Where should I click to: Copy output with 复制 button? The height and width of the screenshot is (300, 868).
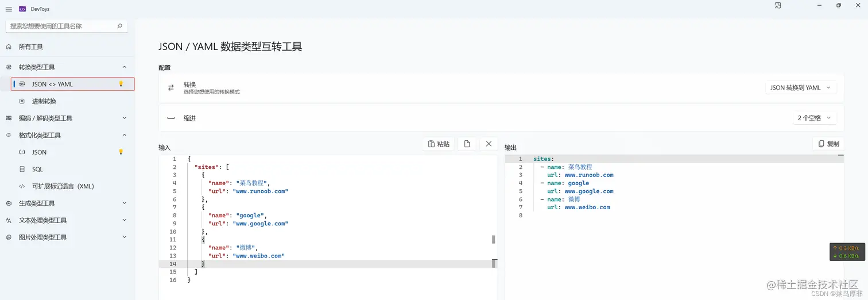(828, 144)
